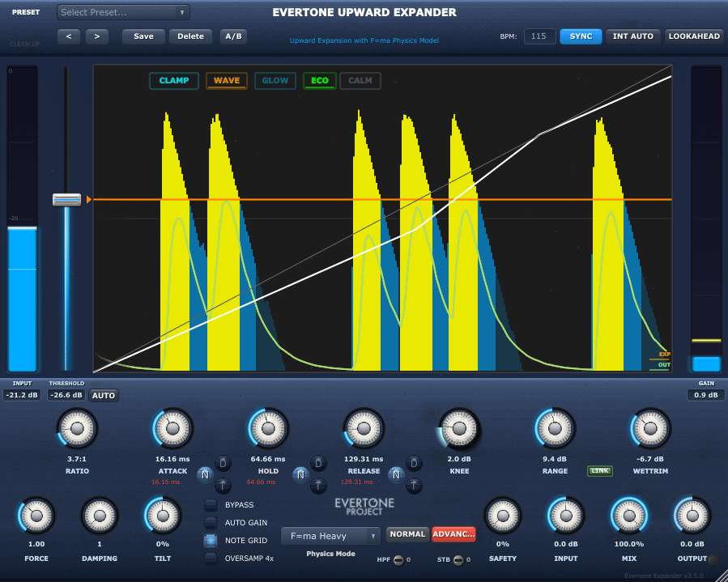The height and width of the screenshot is (582, 728).
Task: Click the BPM value field
Action: tap(539, 36)
